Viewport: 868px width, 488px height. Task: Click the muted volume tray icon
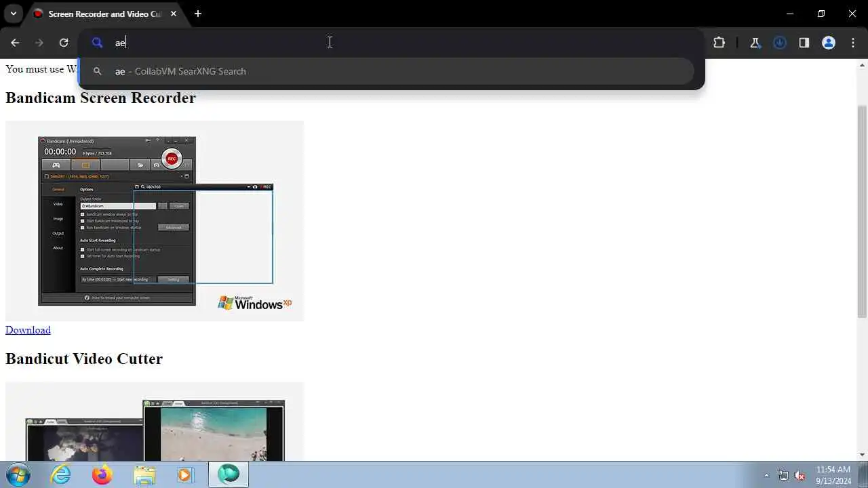[800, 475]
